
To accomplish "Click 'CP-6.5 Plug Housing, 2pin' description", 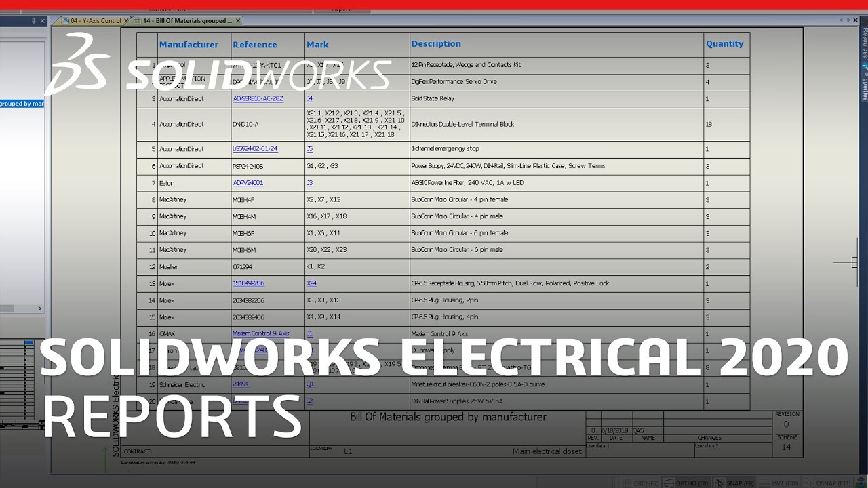I will click(444, 300).
